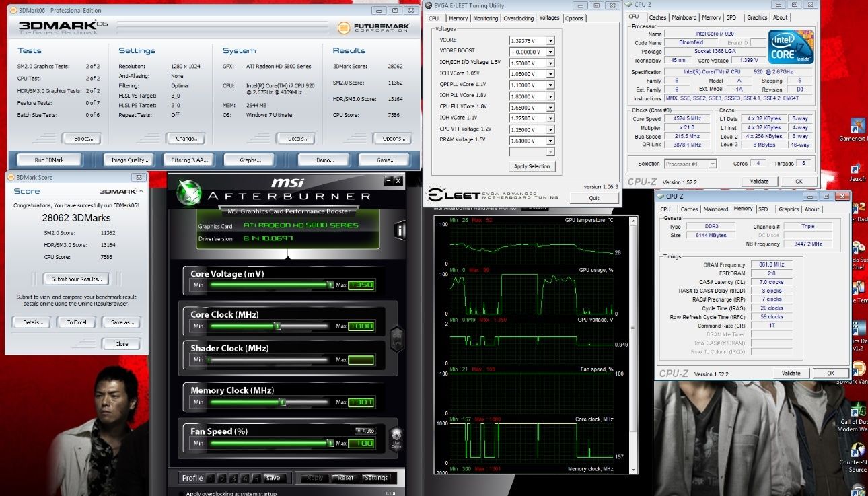Click Filtering & AA button
868x496 pixels.
click(190, 160)
